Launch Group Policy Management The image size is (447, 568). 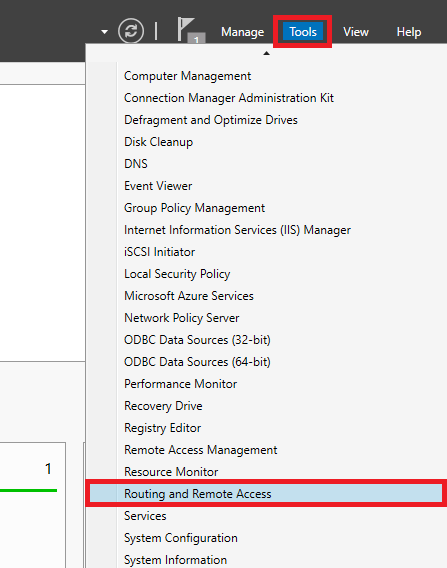click(194, 208)
